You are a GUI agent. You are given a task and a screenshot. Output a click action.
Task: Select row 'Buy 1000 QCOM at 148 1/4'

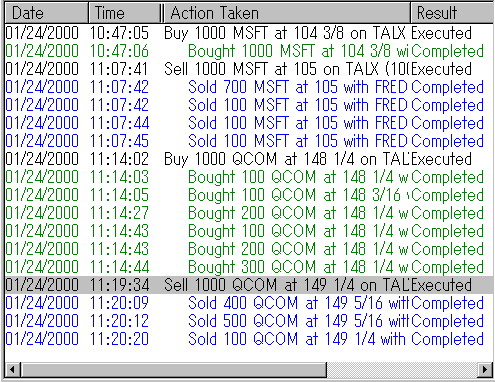[249, 159]
